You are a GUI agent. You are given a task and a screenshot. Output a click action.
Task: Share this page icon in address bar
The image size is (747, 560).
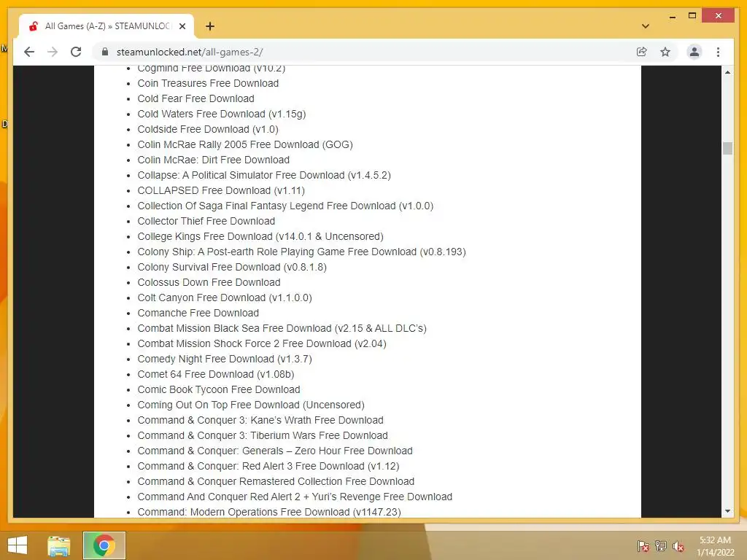pyautogui.click(x=642, y=52)
